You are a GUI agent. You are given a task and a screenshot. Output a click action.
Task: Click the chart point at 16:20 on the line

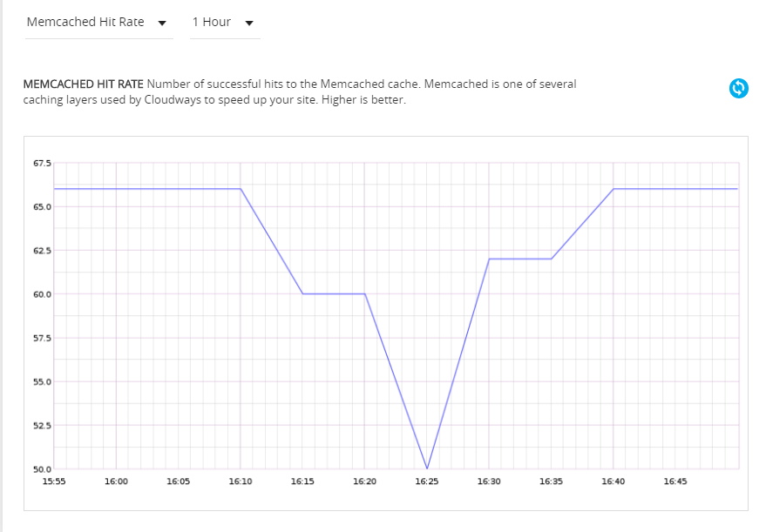click(x=365, y=293)
